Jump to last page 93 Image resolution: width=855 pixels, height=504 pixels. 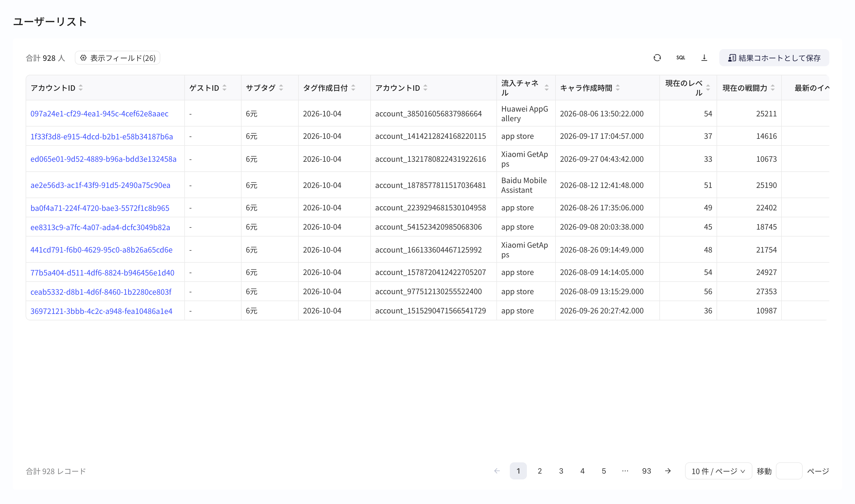point(646,471)
